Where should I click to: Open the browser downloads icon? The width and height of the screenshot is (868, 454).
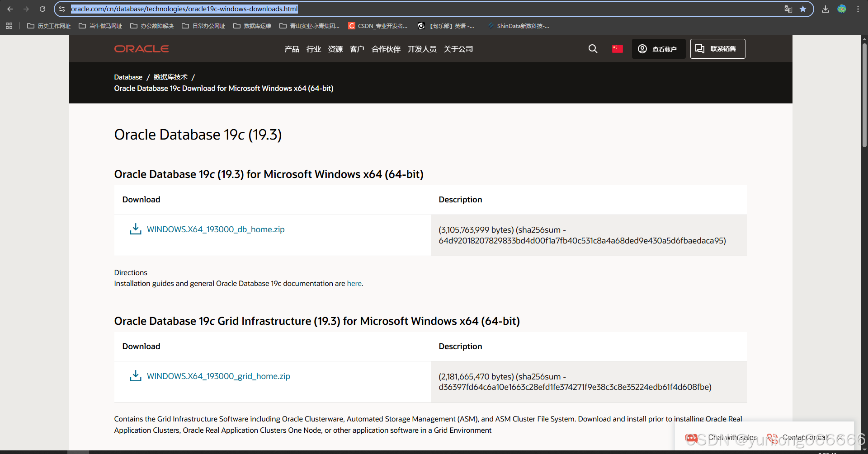tap(826, 9)
